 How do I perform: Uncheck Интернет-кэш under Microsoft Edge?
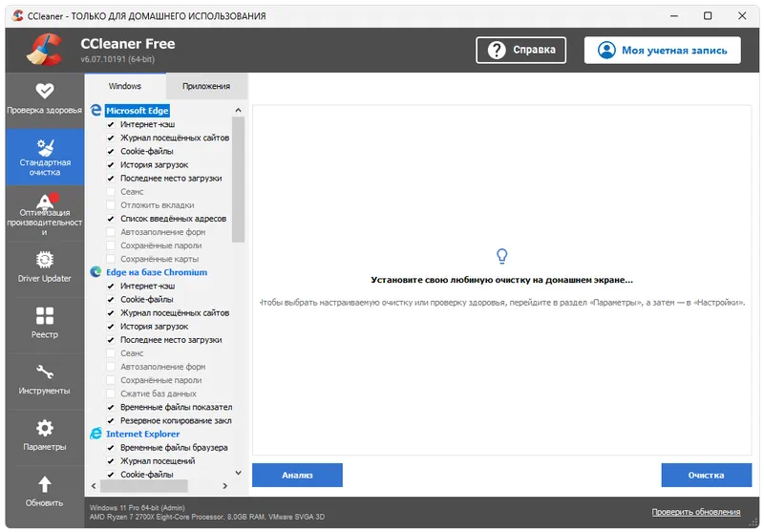111,124
